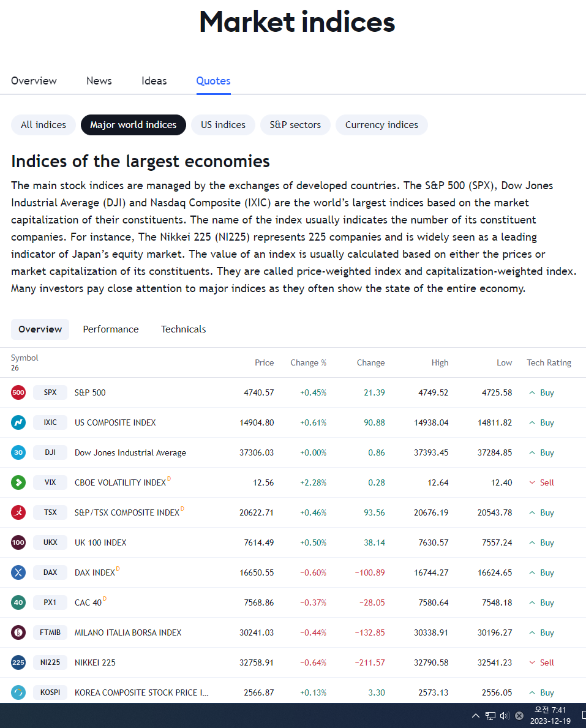
Task: Switch to the Ideas tab
Action: click(154, 81)
